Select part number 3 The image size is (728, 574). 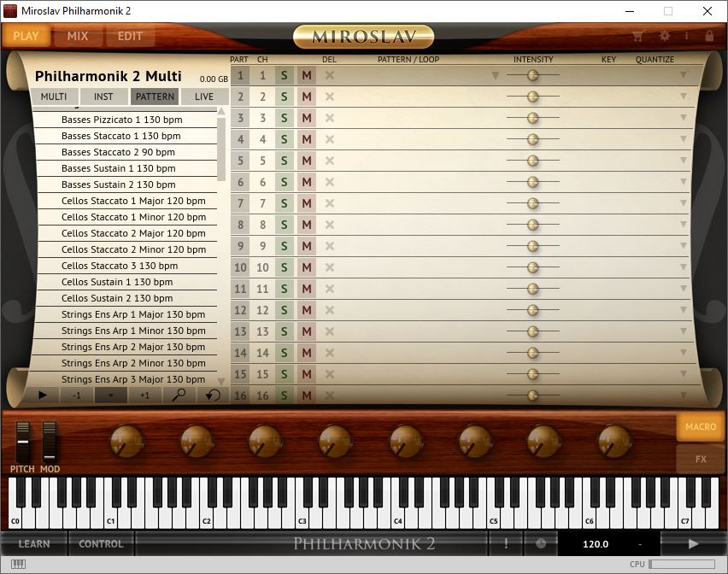(240, 118)
